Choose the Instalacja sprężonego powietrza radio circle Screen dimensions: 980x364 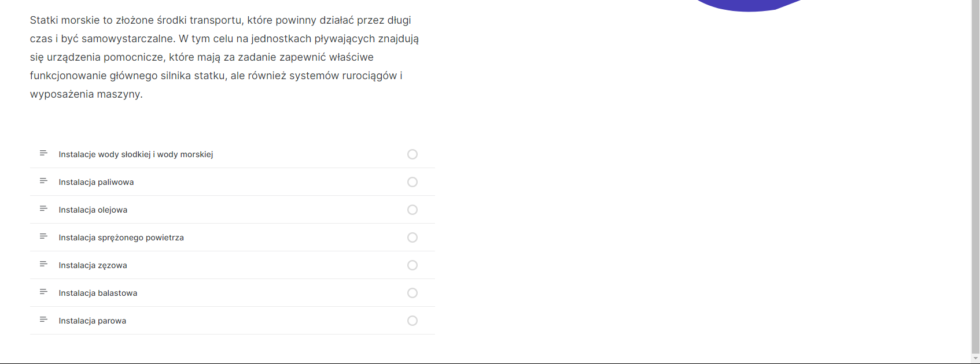(x=412, y=237)
